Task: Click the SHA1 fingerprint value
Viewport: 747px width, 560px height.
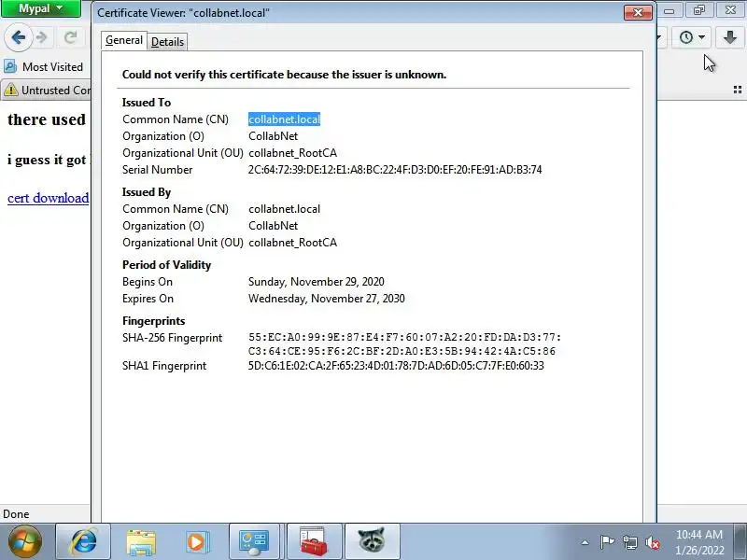Action: pos(396,366)
